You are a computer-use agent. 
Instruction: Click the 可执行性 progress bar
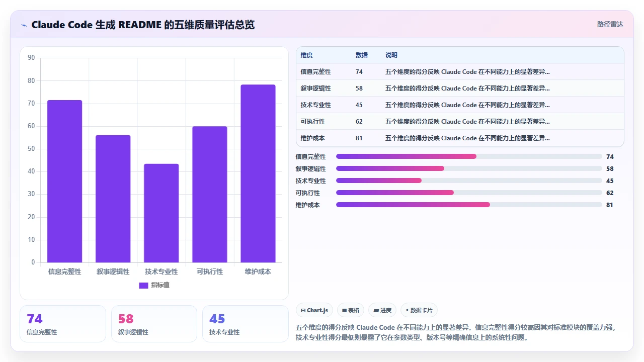[469, 193]
